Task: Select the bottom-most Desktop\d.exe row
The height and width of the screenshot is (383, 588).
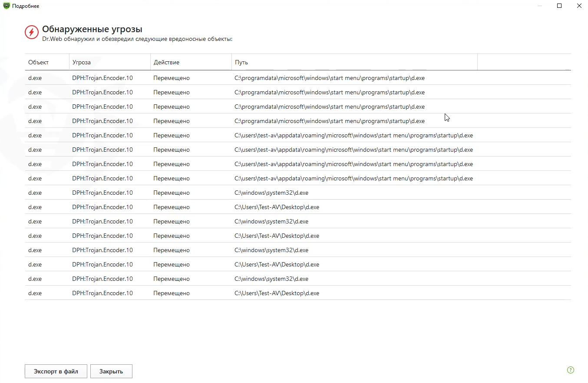Action: click(277, 293)
